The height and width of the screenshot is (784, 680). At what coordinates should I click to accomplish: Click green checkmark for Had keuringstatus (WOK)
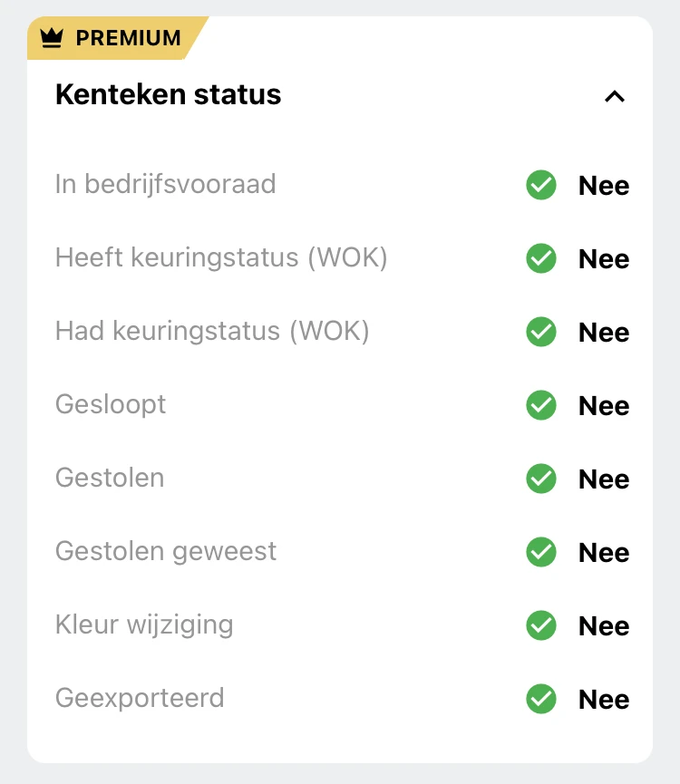tap(541, 333)
